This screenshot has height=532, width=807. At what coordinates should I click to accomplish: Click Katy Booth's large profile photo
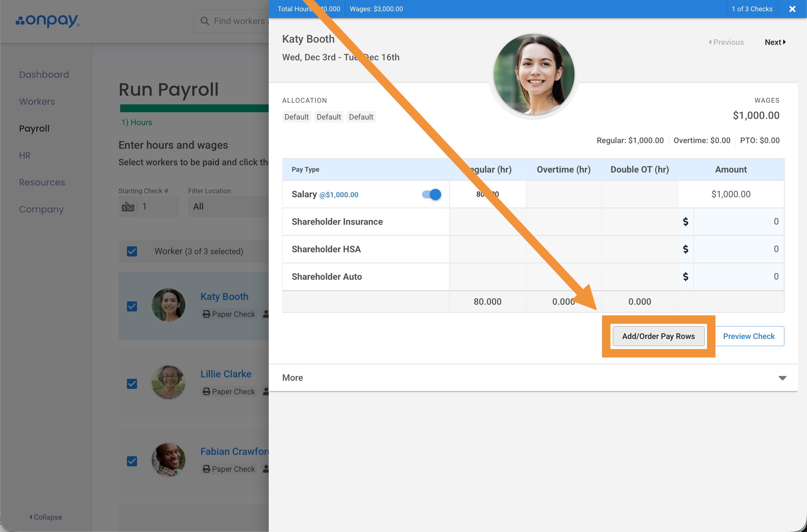click(534, 74)
